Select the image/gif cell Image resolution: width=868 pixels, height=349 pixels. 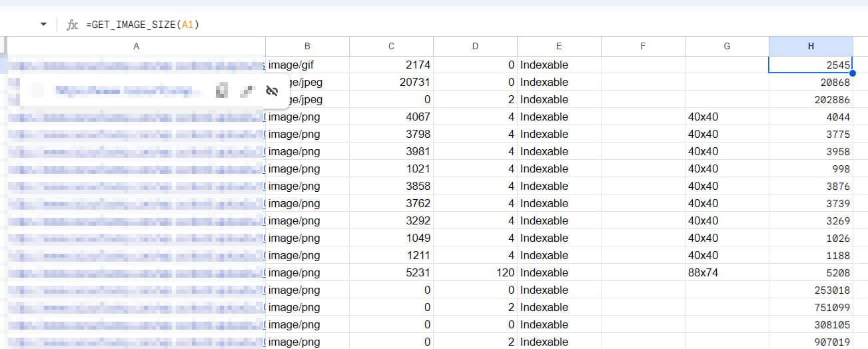coord(307,65)
